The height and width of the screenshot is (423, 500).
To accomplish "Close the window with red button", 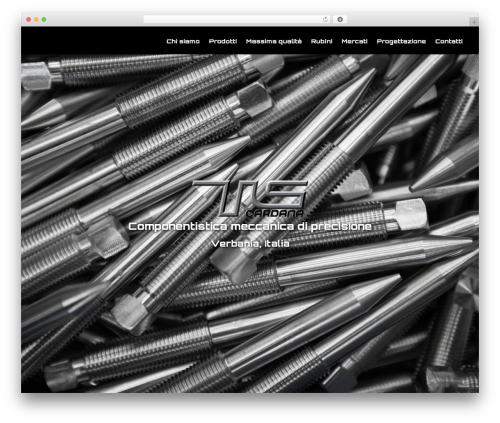I will pos(29,19).
